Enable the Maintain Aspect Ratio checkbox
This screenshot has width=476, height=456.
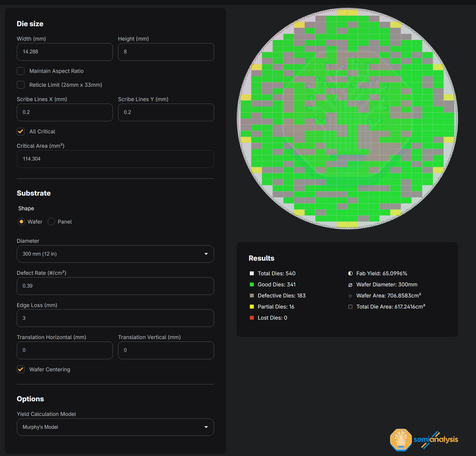[x=21, y=71]
